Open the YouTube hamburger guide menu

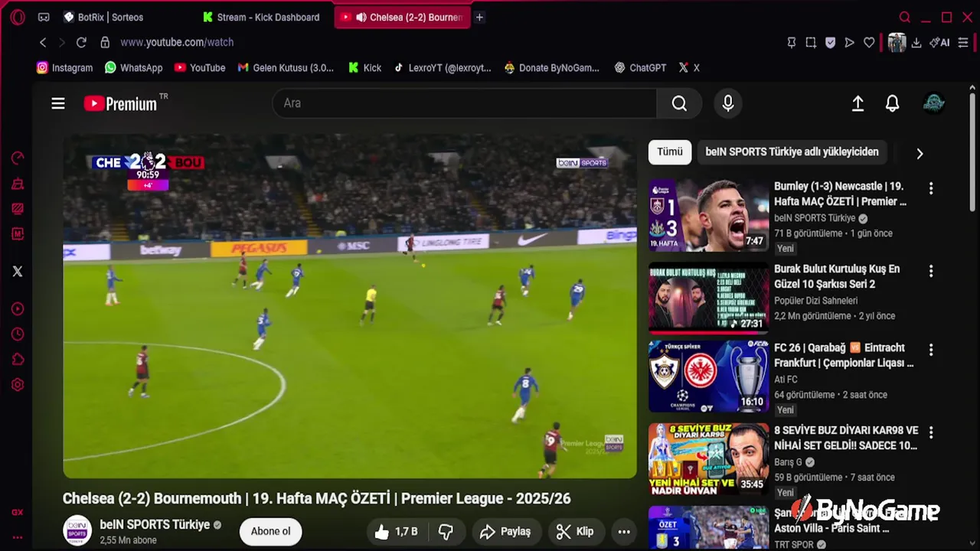(58, 103)
